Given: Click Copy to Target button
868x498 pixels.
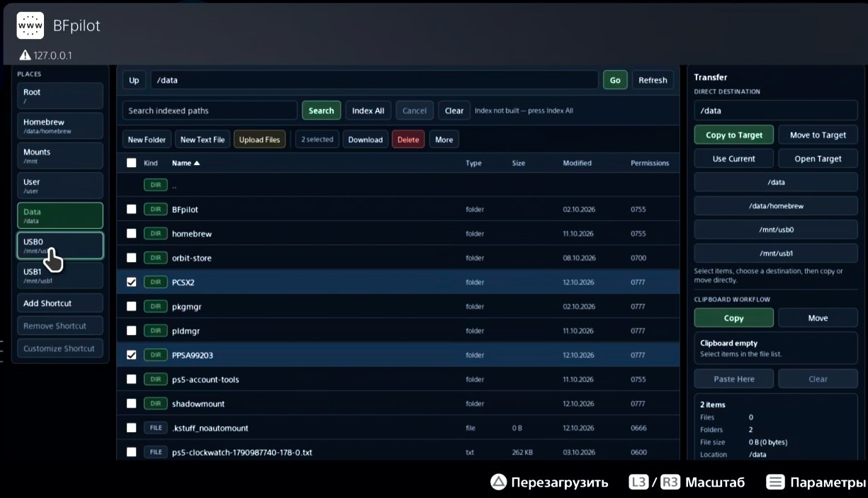Looking at the screenshot, I should coord(734,135).
